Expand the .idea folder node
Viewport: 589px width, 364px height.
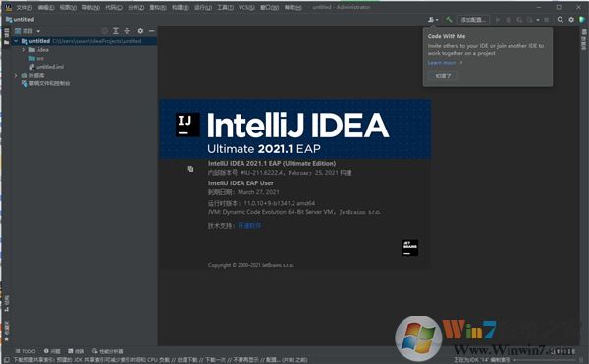coord(24,49)
